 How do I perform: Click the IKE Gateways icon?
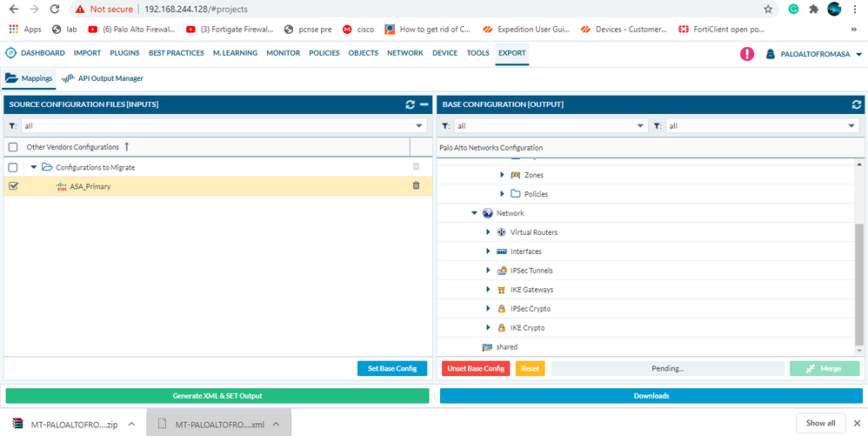502,289
